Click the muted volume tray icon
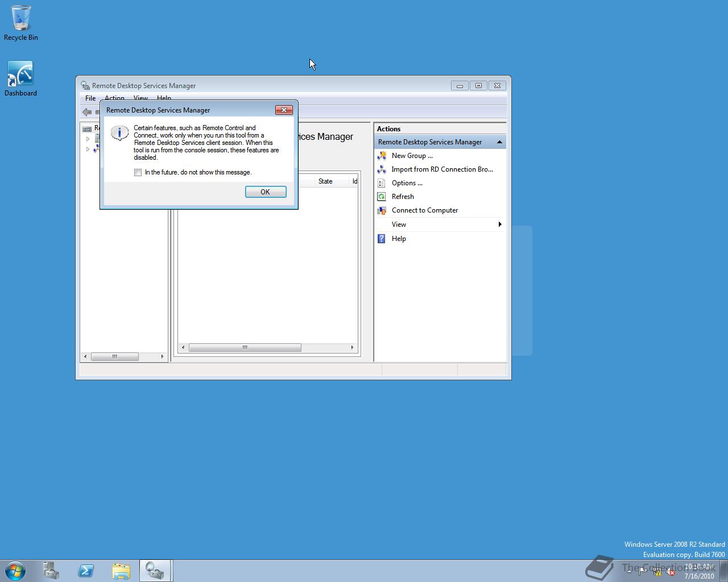 click(671, 572)
